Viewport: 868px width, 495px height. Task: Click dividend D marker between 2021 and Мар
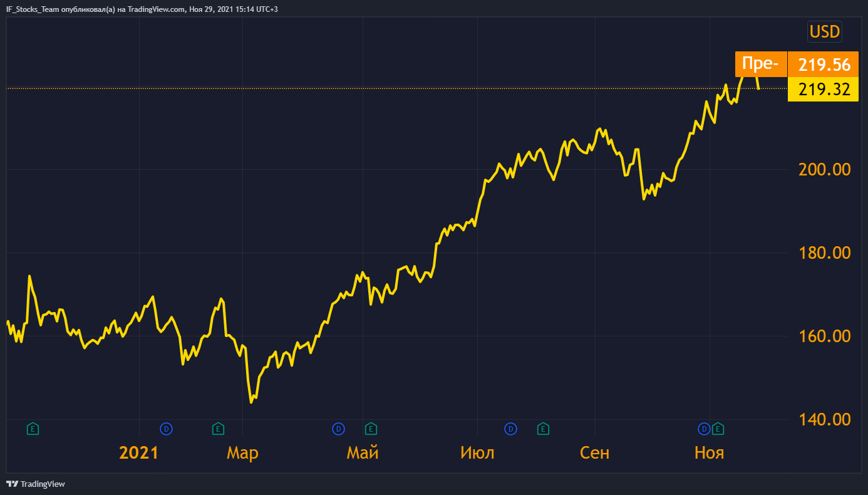(166, 429)
